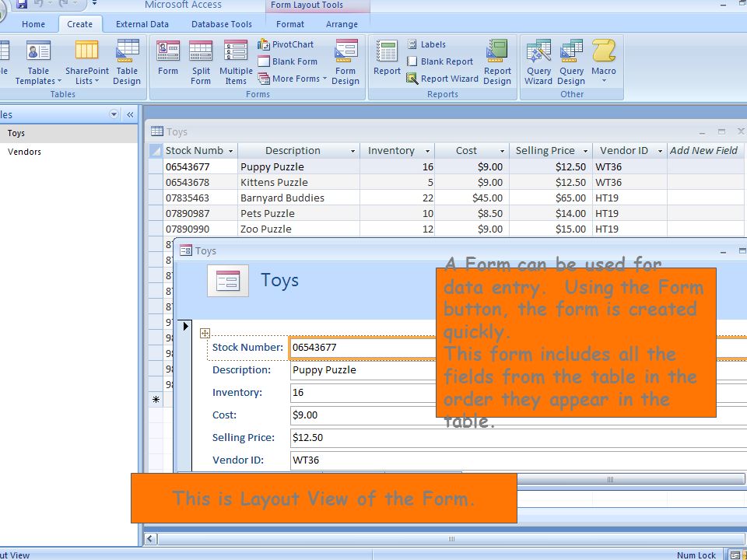Create a Blank Form

click(x=287, y=61)
